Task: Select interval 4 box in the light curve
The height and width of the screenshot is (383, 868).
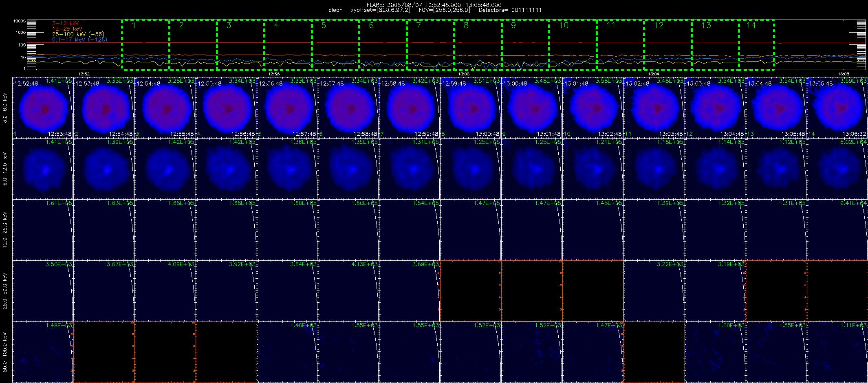Action: tap(288, 45)
